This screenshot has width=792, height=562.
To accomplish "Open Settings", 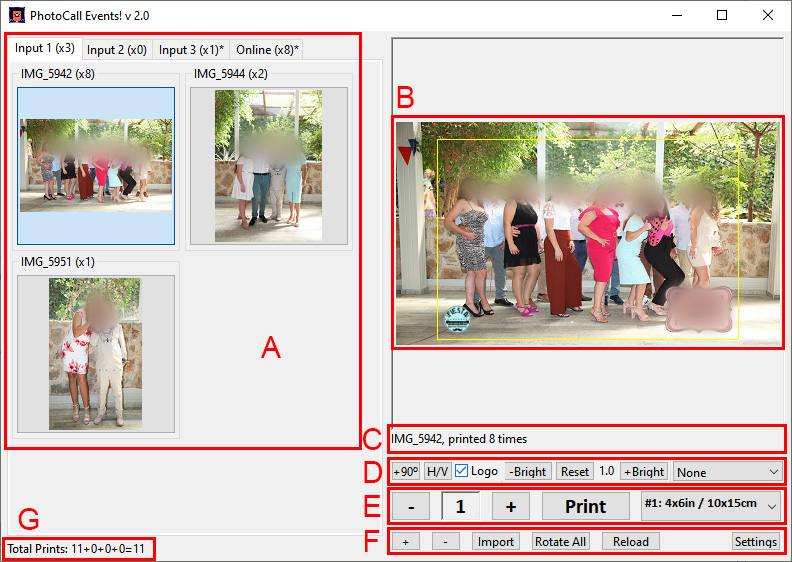I will [755, 541].
